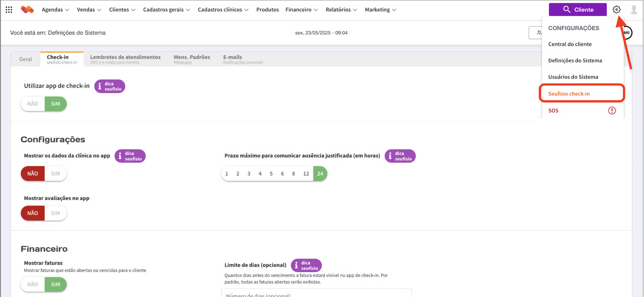Select 12 hours in the Prazo máximo selector
Viewport: 644px width, 297px height.
[x=306, y=174]
